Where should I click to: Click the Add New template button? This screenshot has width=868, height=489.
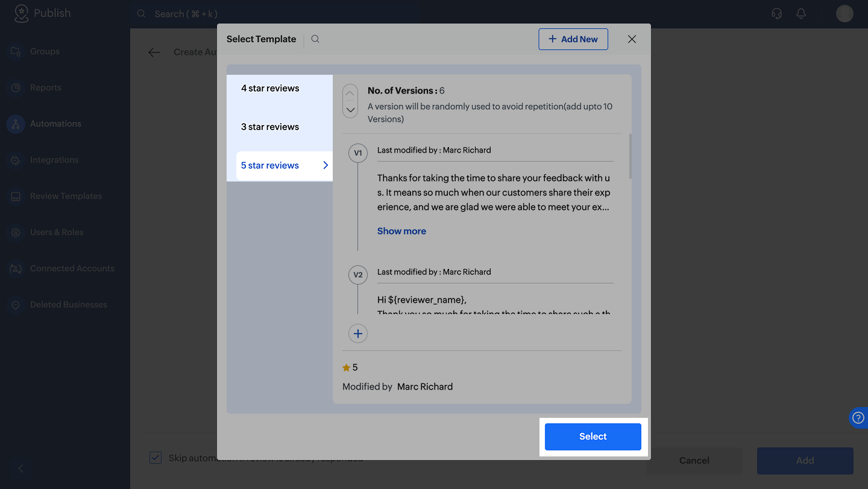[x=573, y=39]
